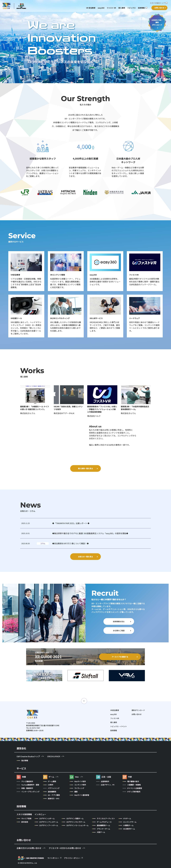Click お仕事のご相談 in Recruit section
Screen dimensions: 171x868
119,630
